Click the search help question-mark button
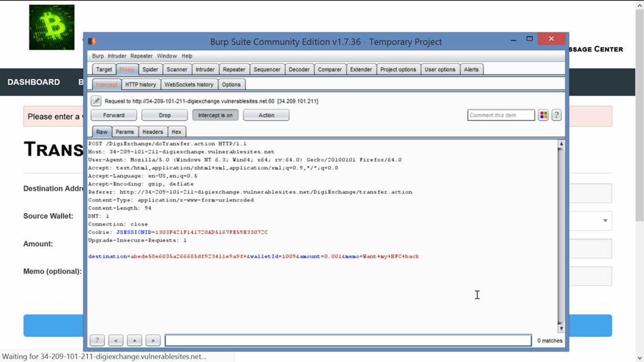Image resolution: width=644 pixels, height=362 pixels. (x=97, y=340)
